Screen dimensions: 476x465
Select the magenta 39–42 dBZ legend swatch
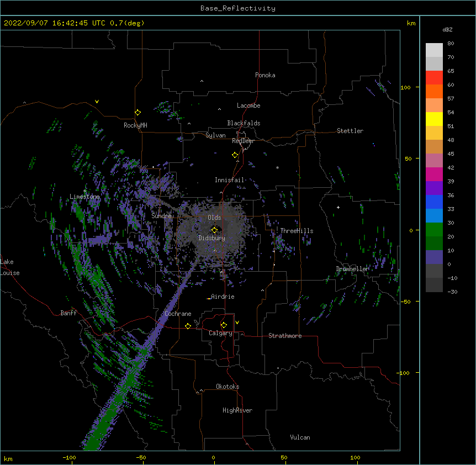click(x=434, y=174)
